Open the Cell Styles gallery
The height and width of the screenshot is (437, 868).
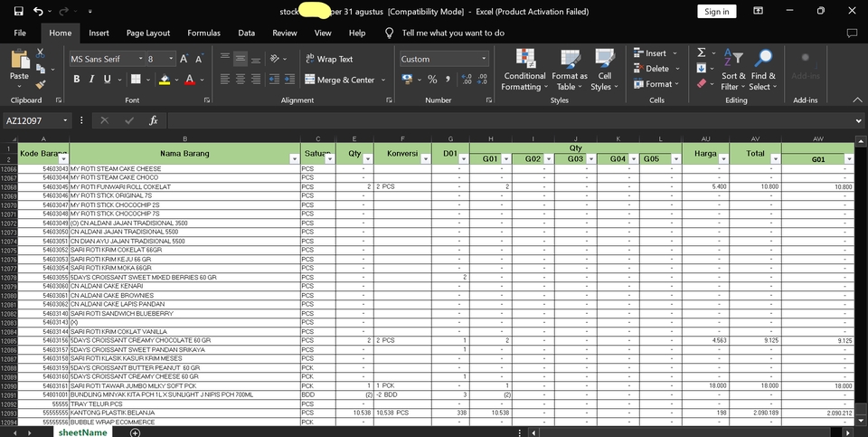point(604,70)
